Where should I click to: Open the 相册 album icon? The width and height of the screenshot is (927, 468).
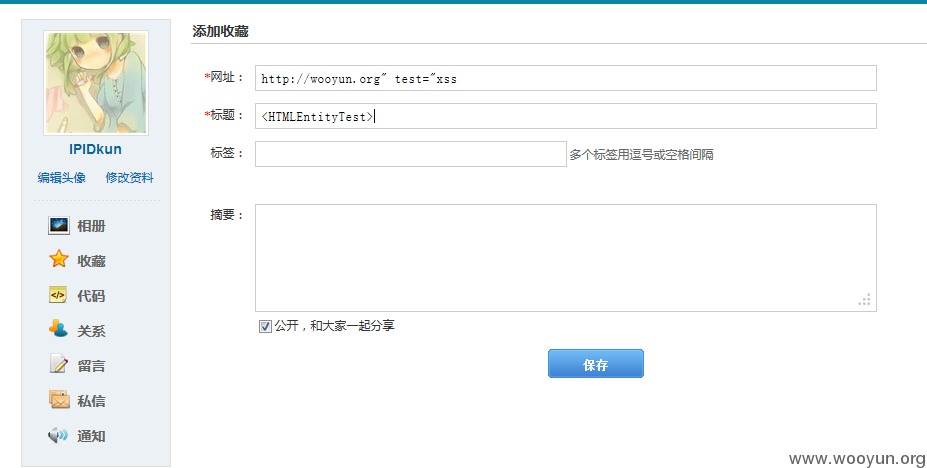click(x=59, y=225)
